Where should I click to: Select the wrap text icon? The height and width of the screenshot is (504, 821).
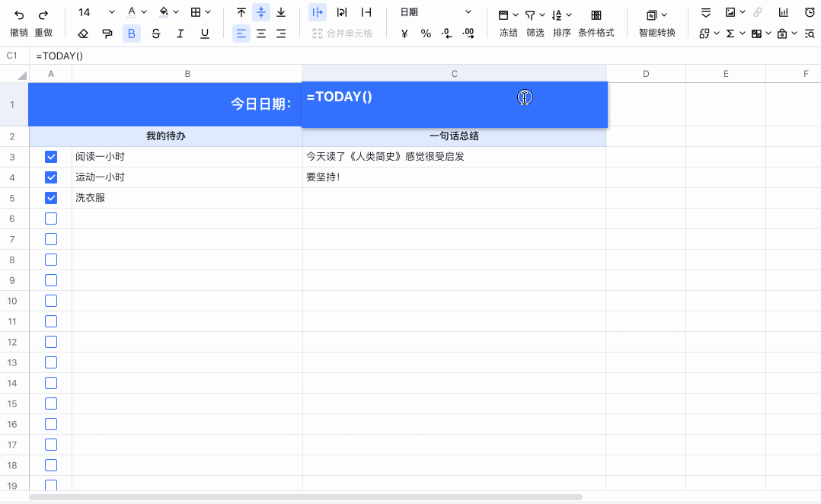341,12
